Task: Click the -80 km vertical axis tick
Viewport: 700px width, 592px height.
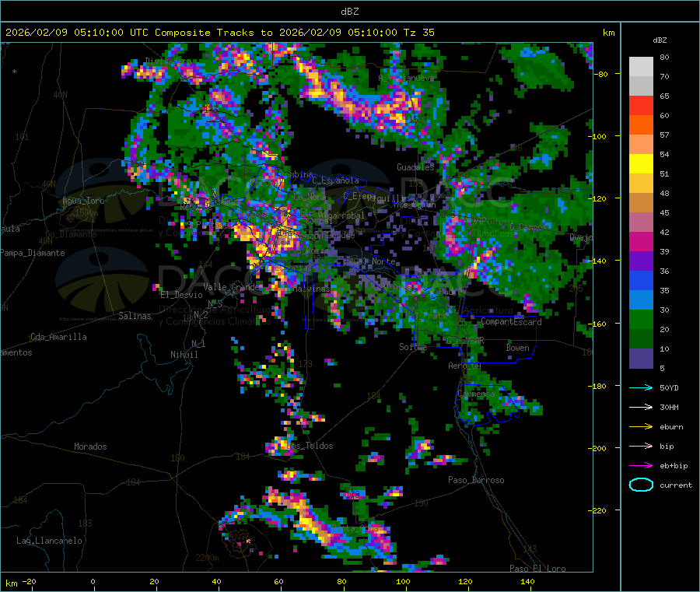Action: coord(601,74)
